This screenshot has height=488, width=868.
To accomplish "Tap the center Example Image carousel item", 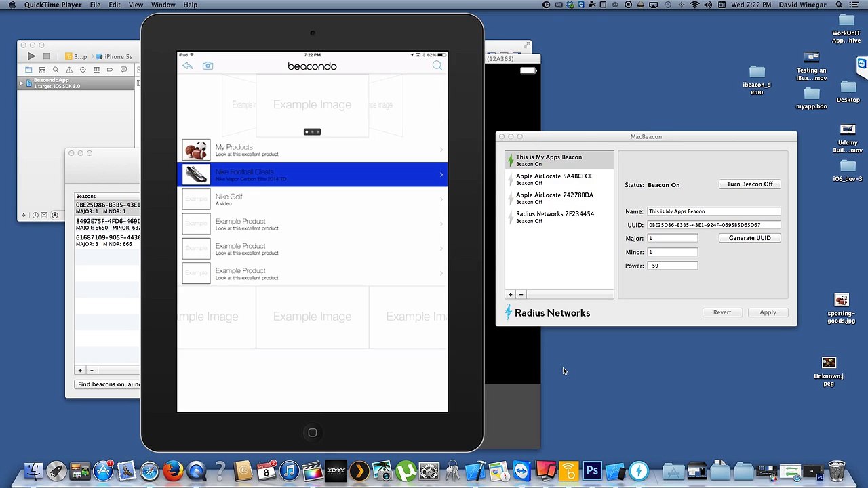I will (312, 104).
